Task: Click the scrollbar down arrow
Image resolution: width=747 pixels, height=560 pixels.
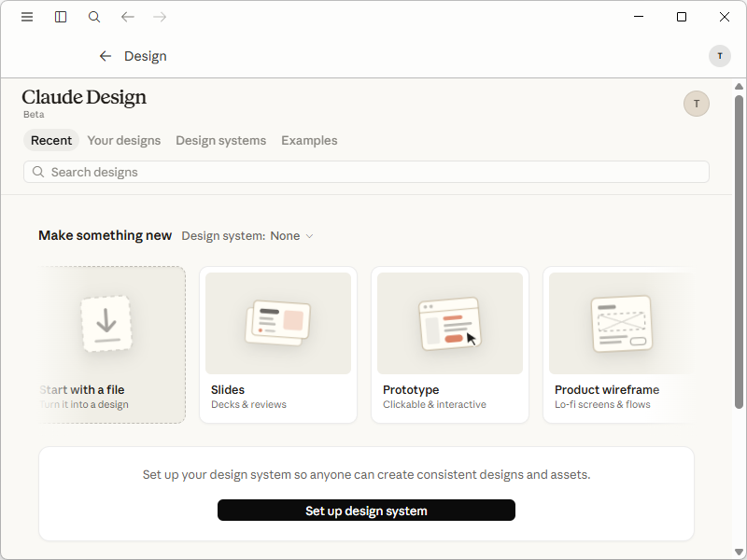Action: [739, 553]
